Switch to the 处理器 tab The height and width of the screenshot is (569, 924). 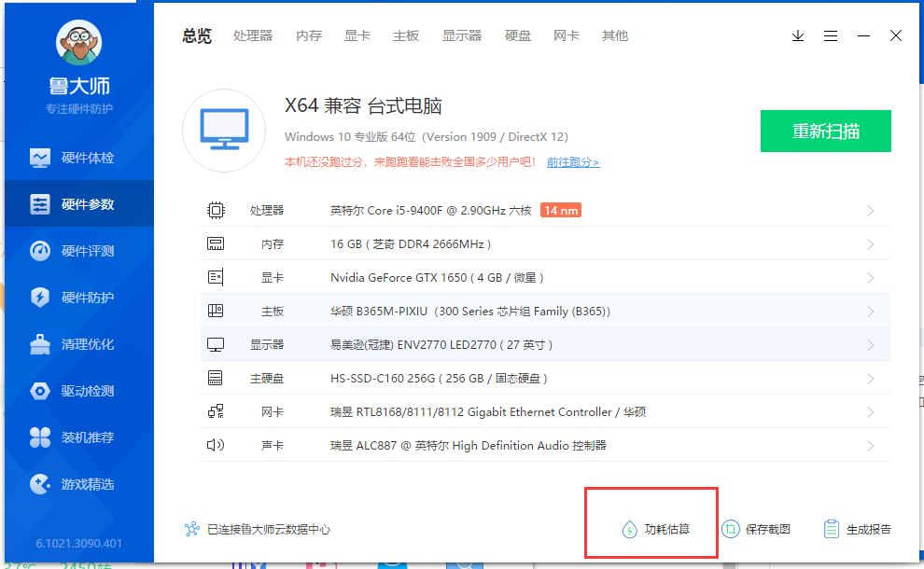[x=253, y=35]
